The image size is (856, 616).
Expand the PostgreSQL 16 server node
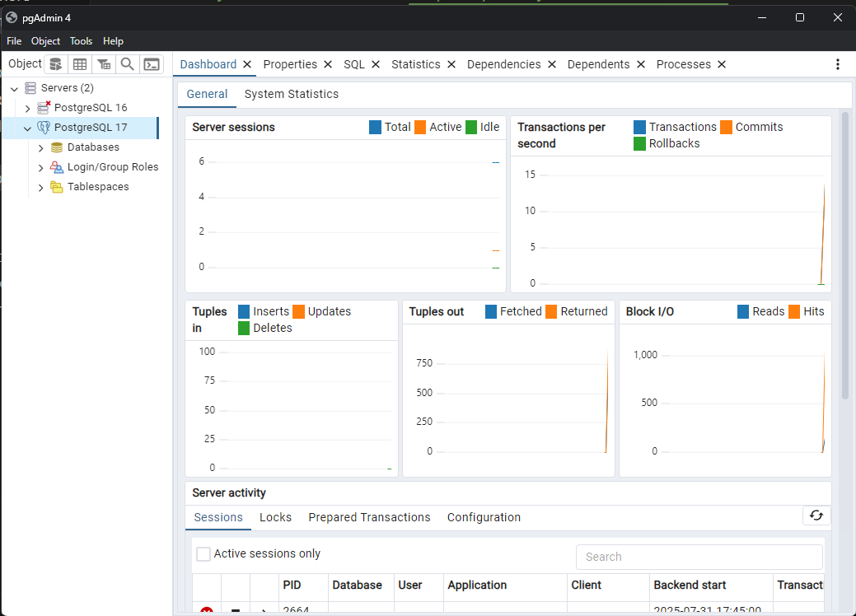pyautogui.click(x=28, y=108)
